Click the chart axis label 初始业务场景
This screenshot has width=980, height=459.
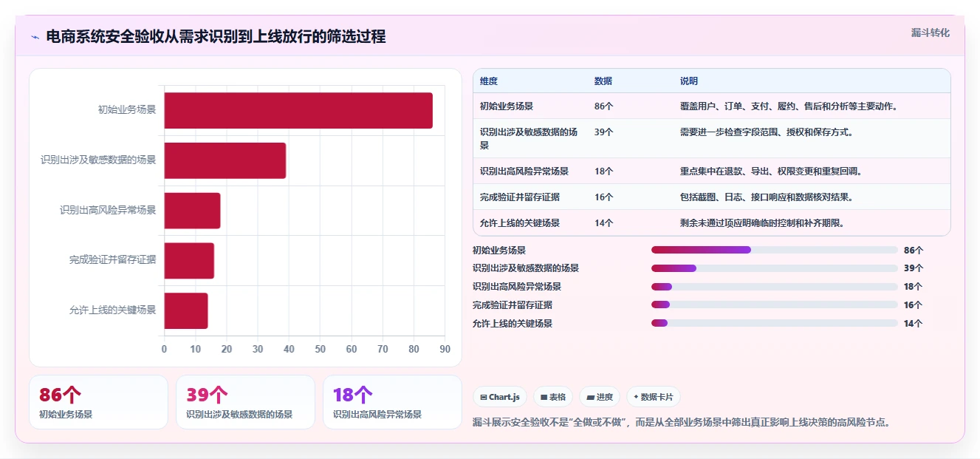(127, 110)
